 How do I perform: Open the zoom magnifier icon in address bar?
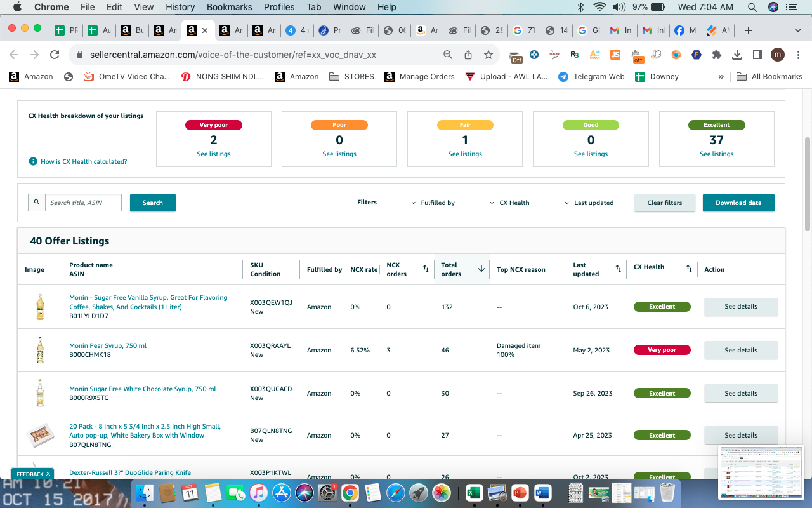(x=448, y=55)
